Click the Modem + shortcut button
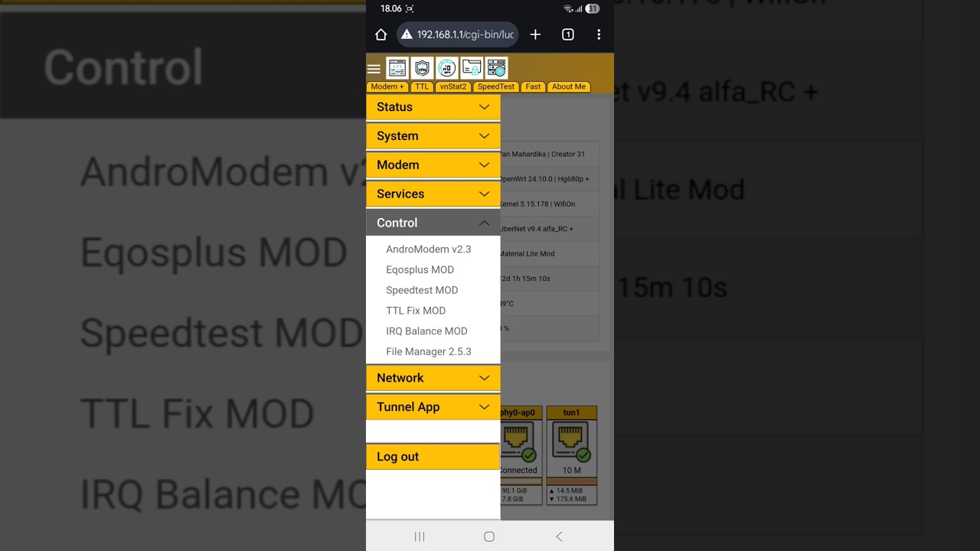The image size is (980, 551). [387, 86]
